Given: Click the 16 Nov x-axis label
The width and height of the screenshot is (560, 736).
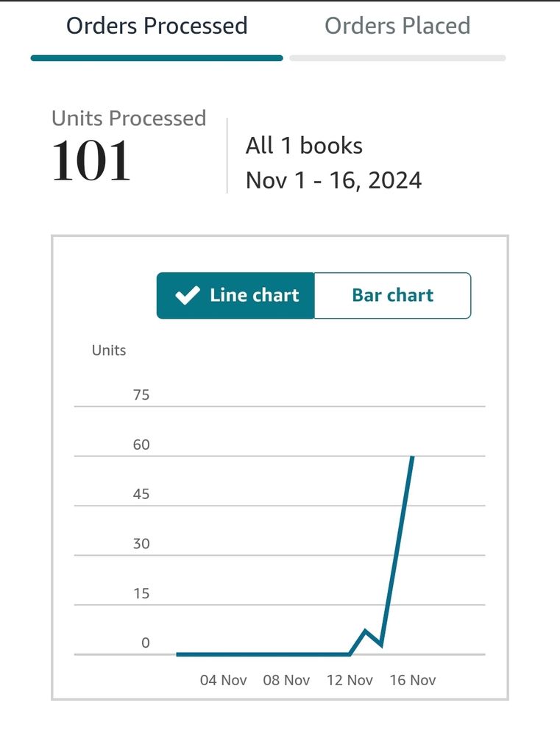Looking at the screenshot, I should [x=413, y=680].
